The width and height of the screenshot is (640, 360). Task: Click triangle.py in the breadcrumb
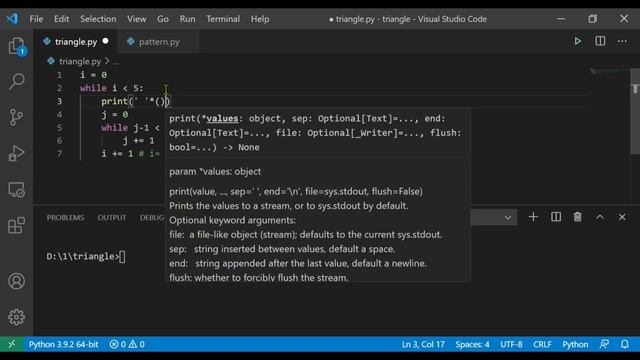point(80,61)
